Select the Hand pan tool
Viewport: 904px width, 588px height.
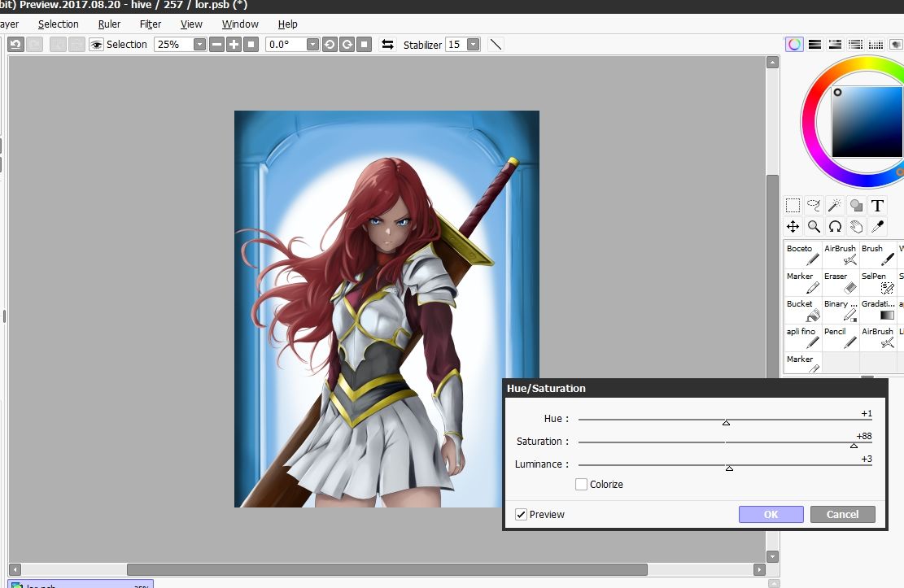856,227
